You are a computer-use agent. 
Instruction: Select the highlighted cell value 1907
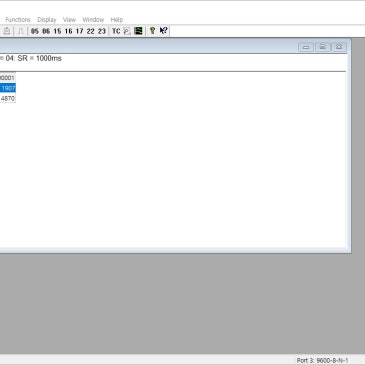(8, 88)
